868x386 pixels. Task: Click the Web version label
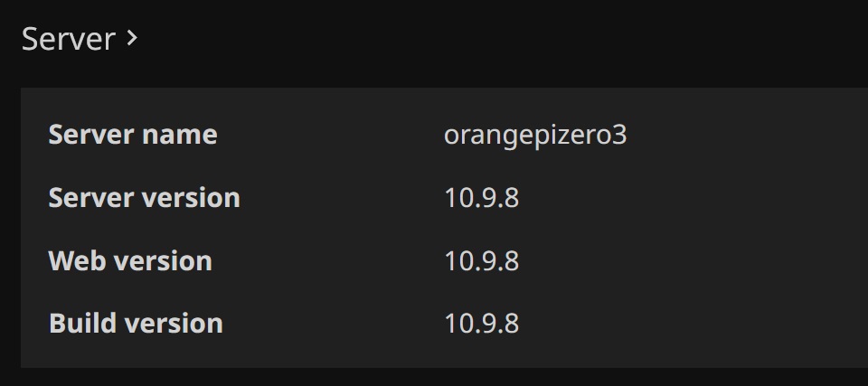click(x=130, y=260)
